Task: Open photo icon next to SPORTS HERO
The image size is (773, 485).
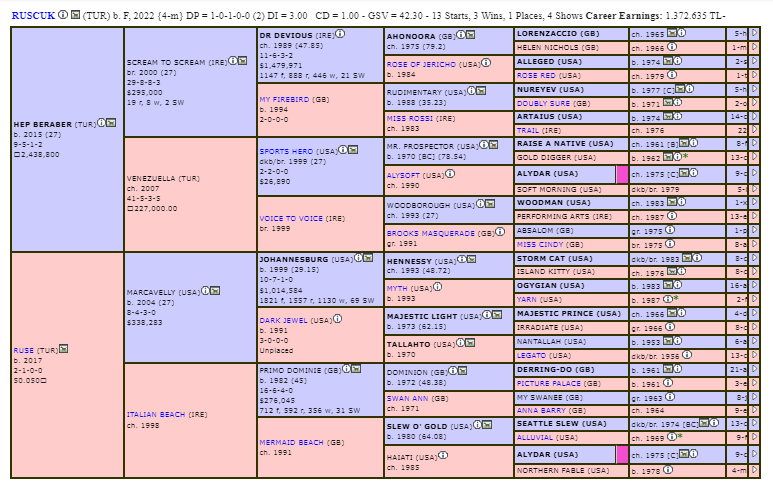Action: pos(353,150)
